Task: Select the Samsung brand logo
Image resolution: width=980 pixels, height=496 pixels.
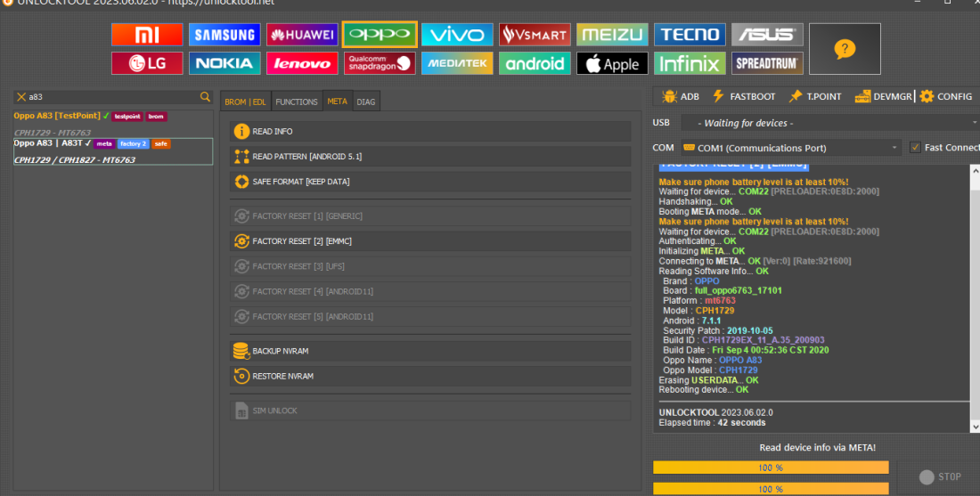Action: (x=225, y=35)
